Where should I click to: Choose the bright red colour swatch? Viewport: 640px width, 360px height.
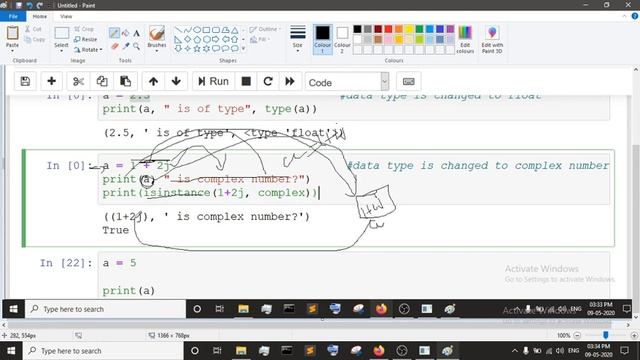pos(388,29)
